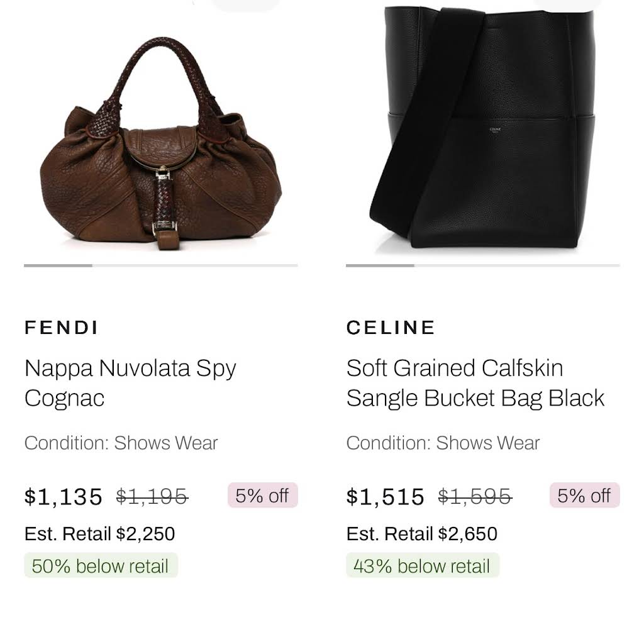Click the CELINE brand name
The height and width of the screenshot is (644, 644).
[x=391, y=327]
